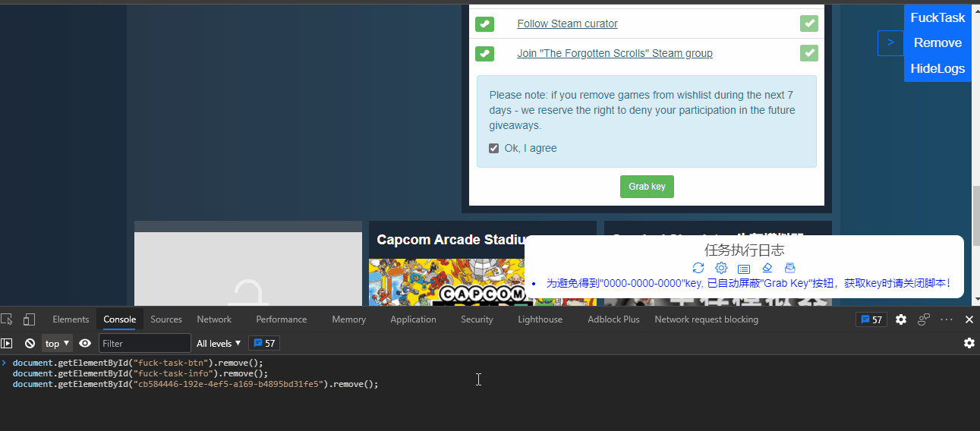Screen dimensions: 980x431
Task: Open the Capcom Arcade Stadium game card title
Action: (x=451, y=240)
